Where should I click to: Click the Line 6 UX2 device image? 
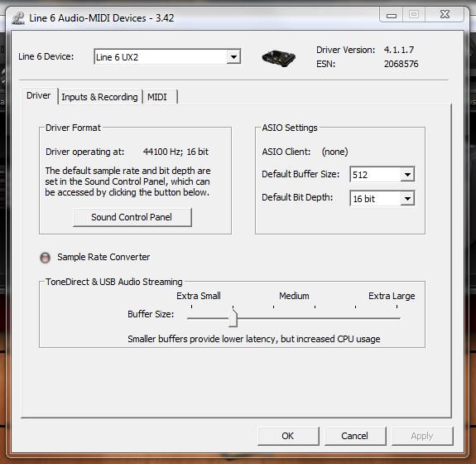coord(278,58)
